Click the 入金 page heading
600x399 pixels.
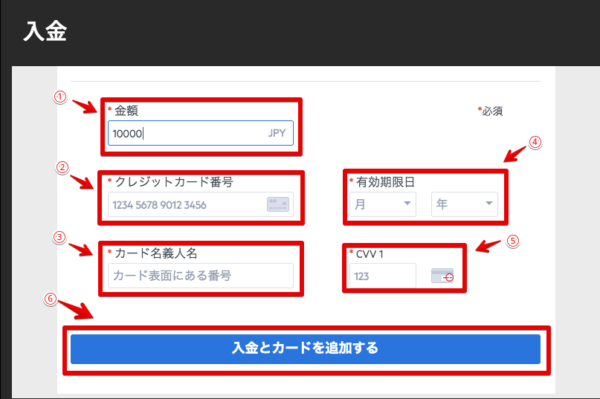coord(45,31)
